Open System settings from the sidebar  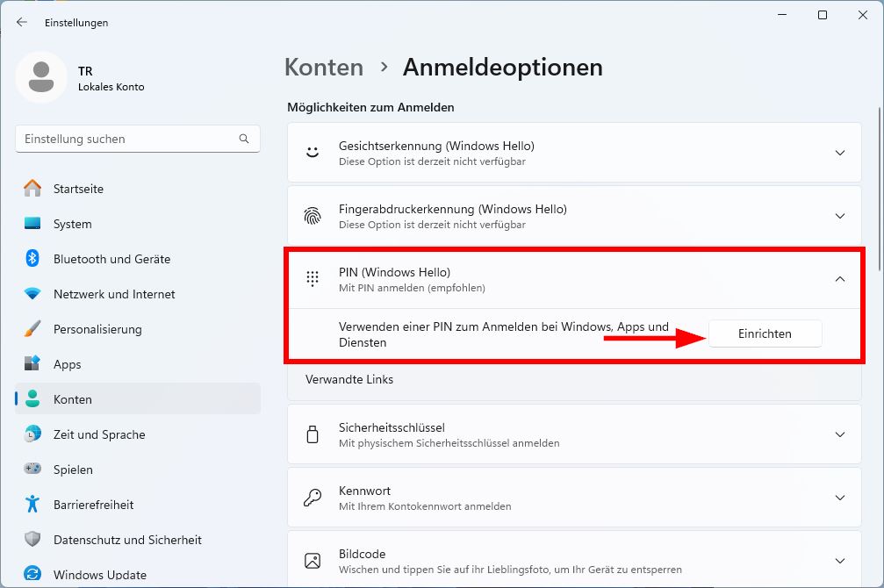pyautogui.click(x=71, y=224)
